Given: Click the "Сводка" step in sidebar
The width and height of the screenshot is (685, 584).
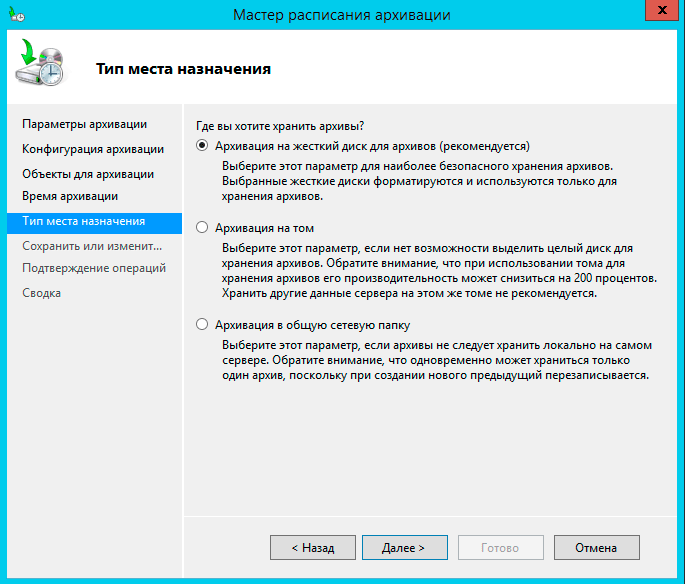Looking at the screenshot, I should pyautogui.click(x=42, y=293).
